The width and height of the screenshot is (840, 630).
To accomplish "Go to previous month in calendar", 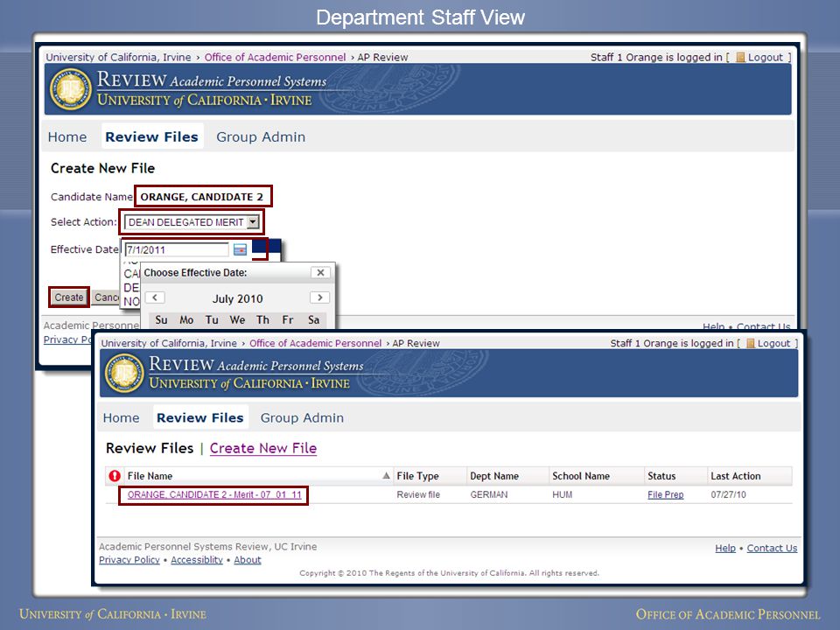I will tap(155, 297).
